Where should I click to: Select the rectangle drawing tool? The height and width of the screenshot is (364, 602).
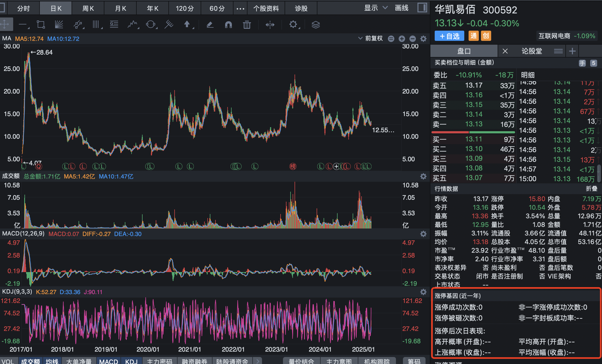[x=41, y=25]
